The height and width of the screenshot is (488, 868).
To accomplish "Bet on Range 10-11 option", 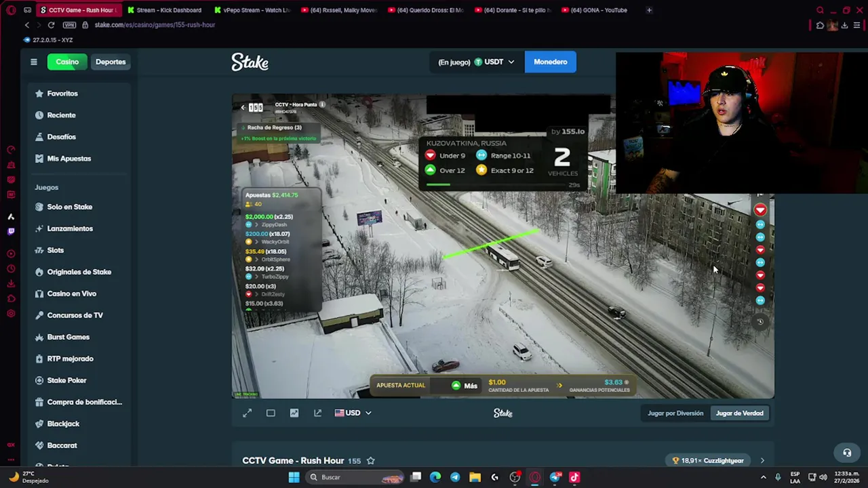I will coord(504,155).
